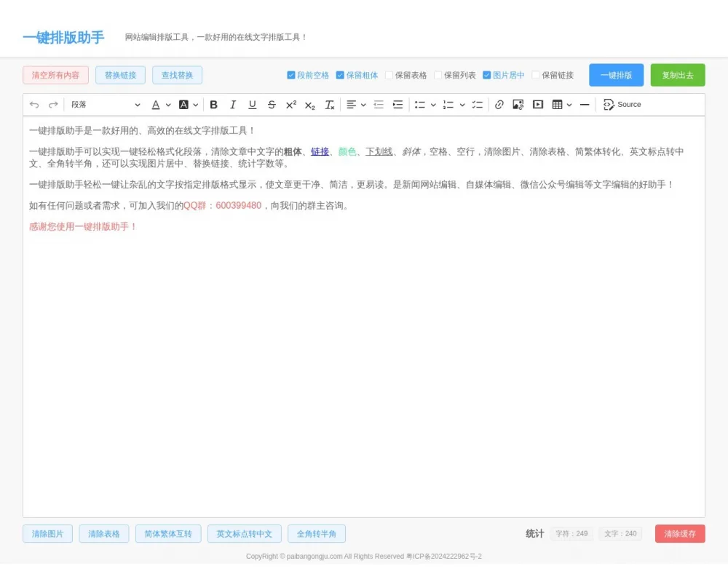Click the red 感谢您使用一键排版助手 line
The image size is (728, 582).
click(x=83, y=226)
